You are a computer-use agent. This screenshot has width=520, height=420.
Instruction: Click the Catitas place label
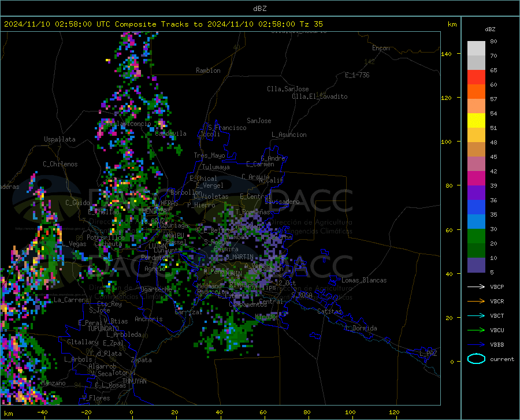pos(329,311)
